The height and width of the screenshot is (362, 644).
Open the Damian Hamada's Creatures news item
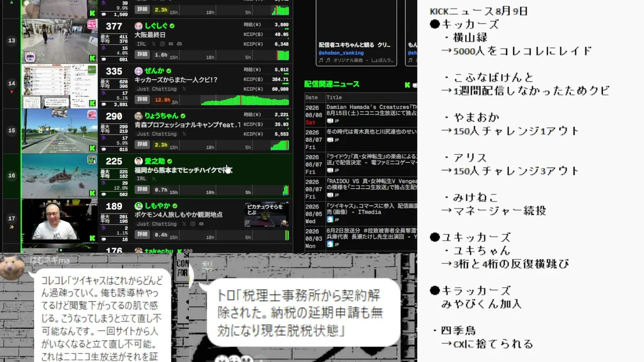pos(371,111)
